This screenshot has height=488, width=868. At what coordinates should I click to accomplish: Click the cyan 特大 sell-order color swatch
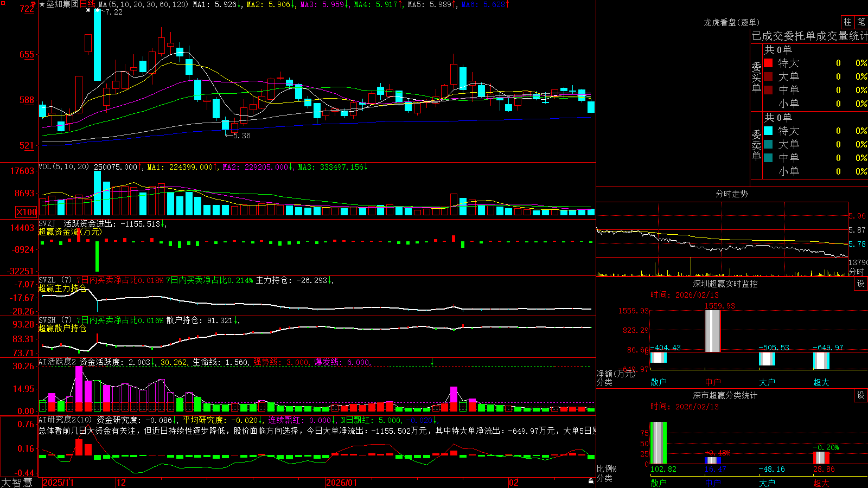pos(768,131)
